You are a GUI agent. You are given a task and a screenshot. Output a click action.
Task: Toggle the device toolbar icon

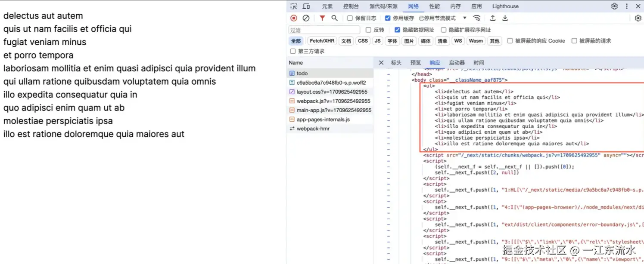pos(306,6)
